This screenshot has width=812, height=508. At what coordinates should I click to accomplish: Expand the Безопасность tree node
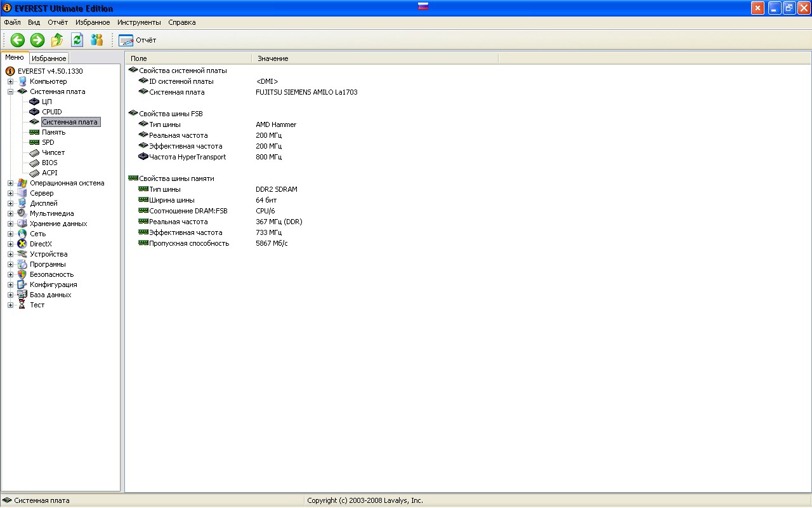pos(10,274)
